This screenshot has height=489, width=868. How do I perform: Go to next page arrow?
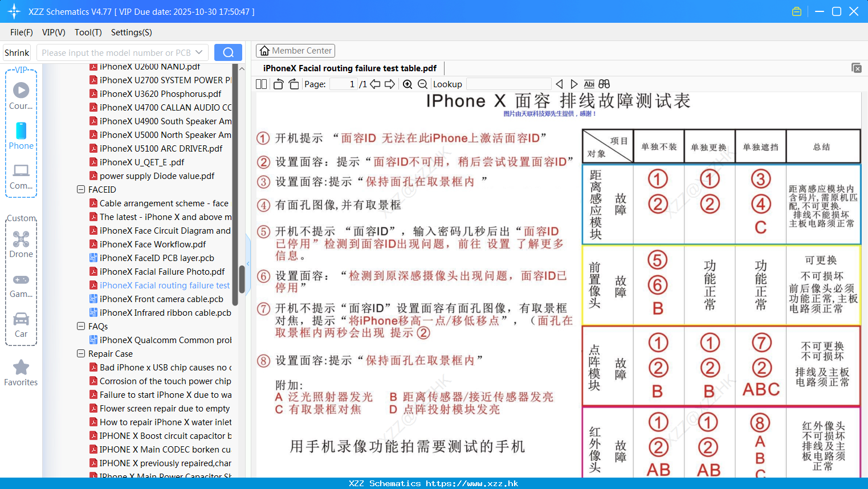click(390, 84)
